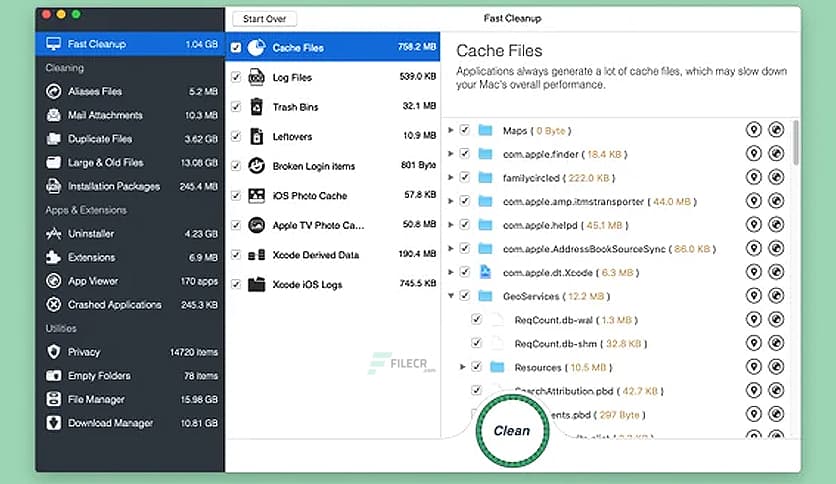
Task: Select Xcode iOS Logs folder icon
Action: pyautogui.click(x=256, y=284)
